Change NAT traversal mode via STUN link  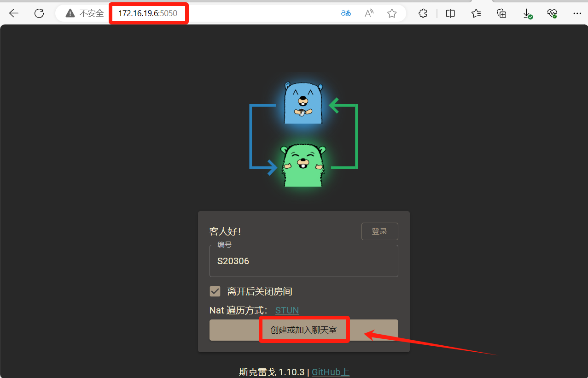click(x=287, y=310)
